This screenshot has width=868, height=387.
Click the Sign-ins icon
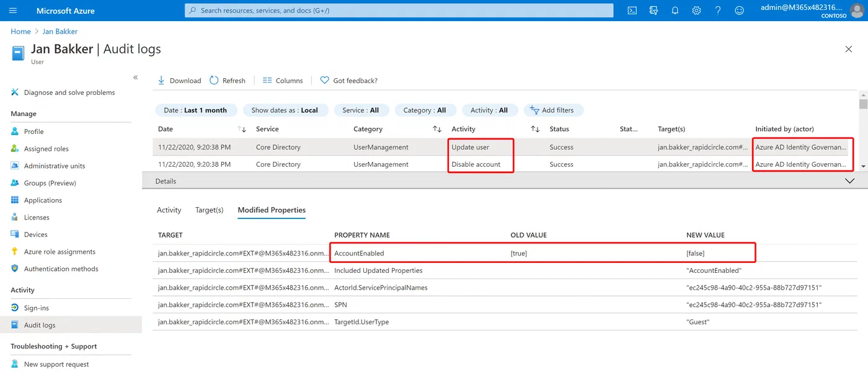click(15, 308)
